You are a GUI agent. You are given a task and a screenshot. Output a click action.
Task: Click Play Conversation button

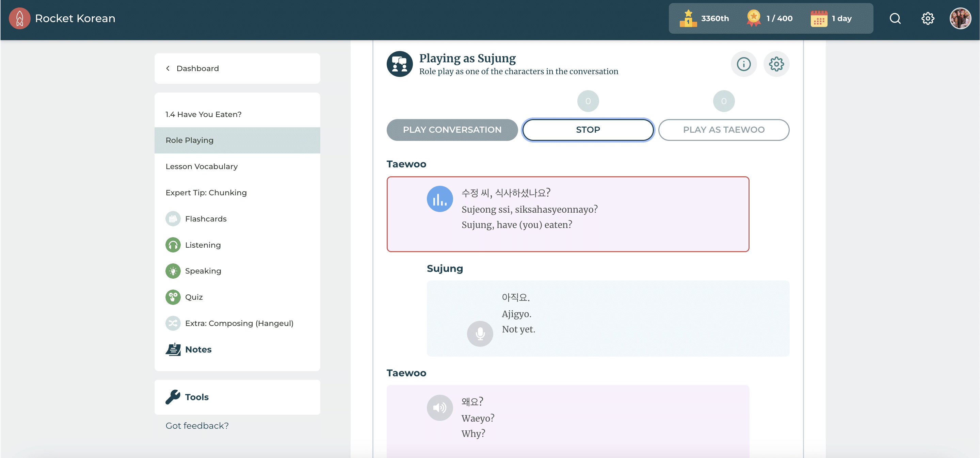click(452, 130)
